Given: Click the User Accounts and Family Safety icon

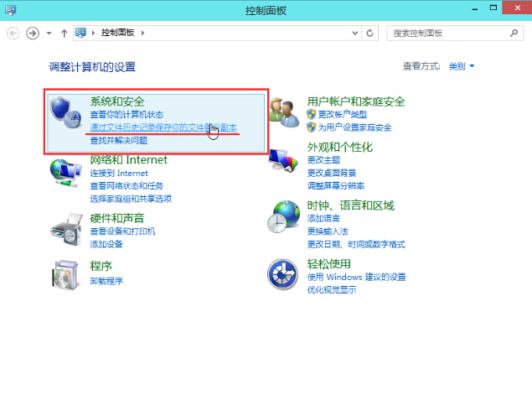Looking at the screenshot, I should pyautogui.click(x=285, y=113).
